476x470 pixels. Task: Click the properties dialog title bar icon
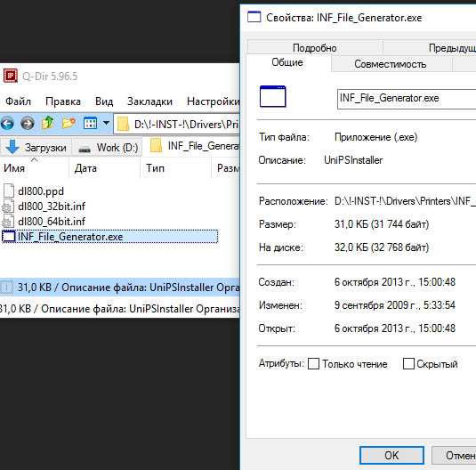click(254, 17)
